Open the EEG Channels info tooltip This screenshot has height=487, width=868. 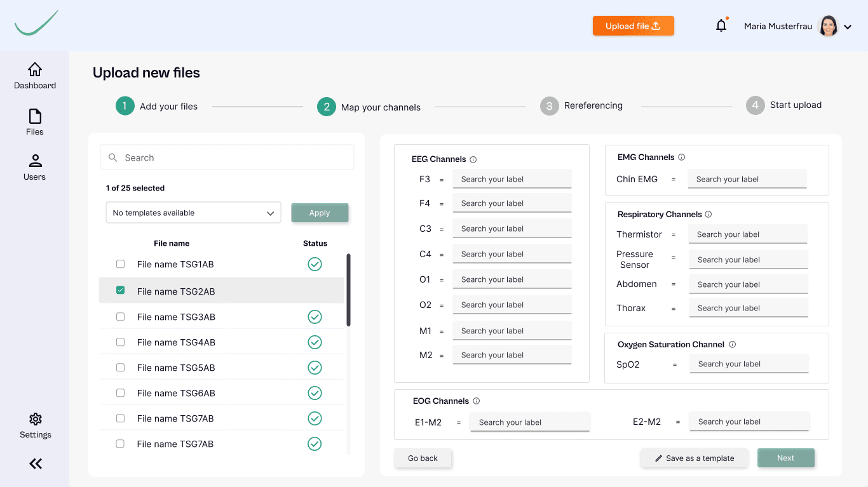[471, 159]
